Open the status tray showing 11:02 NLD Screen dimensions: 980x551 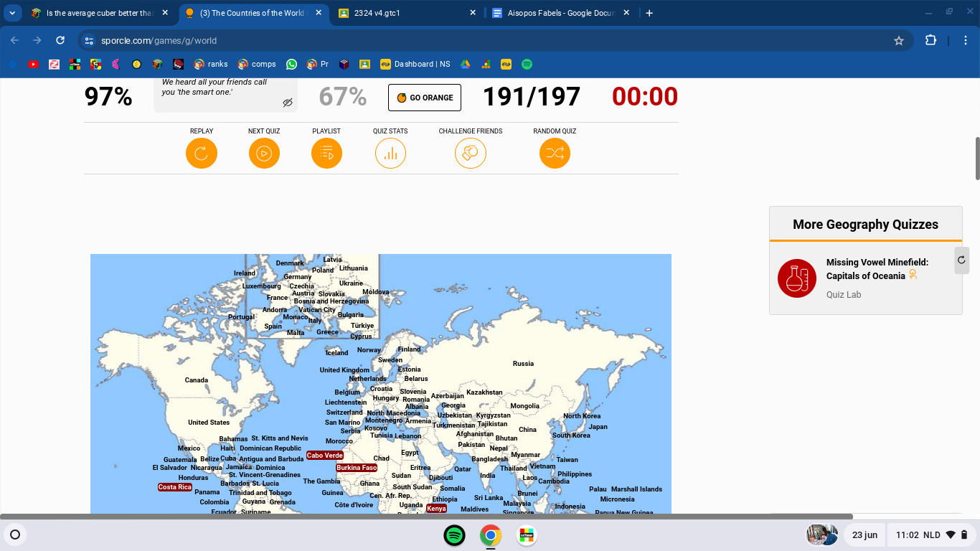click(x=930, y=535)
